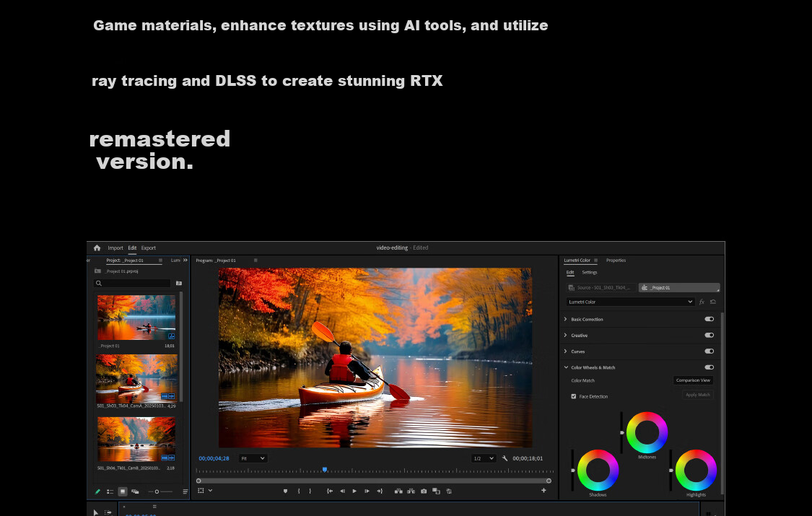Create a new bin from search row icon
This screenshot has width=812, height=516.
click(x=179, y=283)
